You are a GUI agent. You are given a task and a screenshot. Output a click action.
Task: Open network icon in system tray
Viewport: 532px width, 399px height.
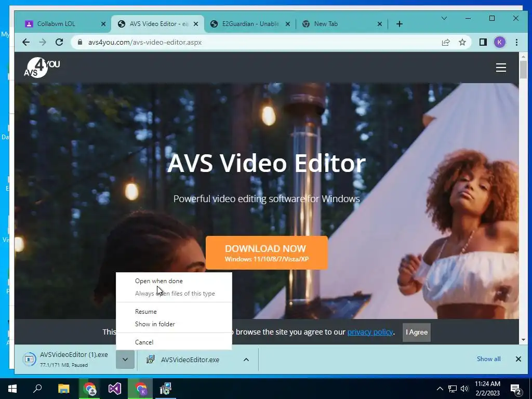pos(453,389)
